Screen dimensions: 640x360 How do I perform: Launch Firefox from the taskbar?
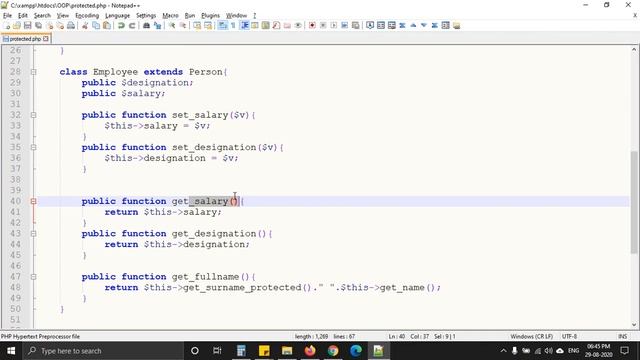click(310, 351)
